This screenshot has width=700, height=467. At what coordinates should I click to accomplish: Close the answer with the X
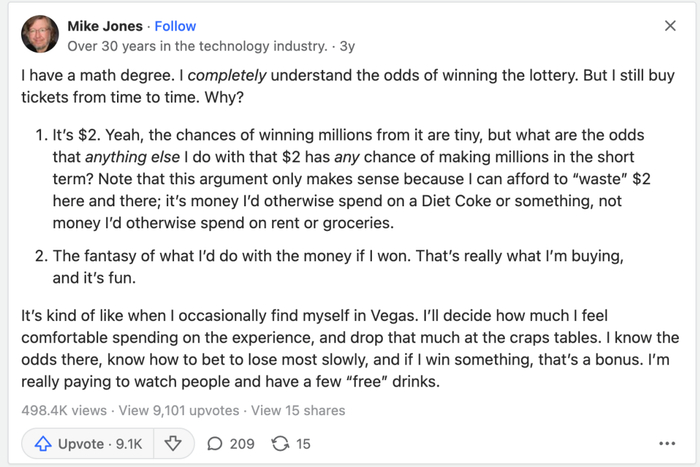click(x=670, y=26)
